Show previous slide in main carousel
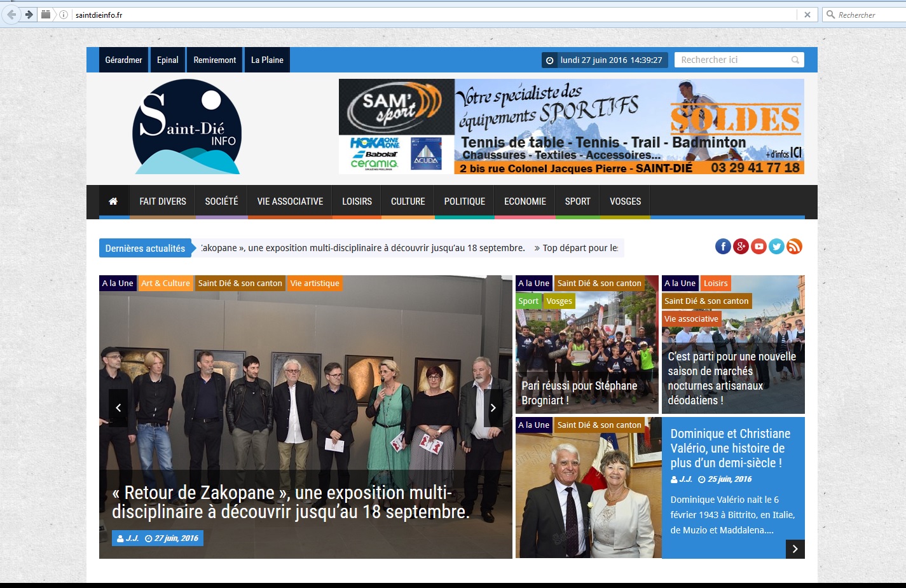 pos(118,407)
